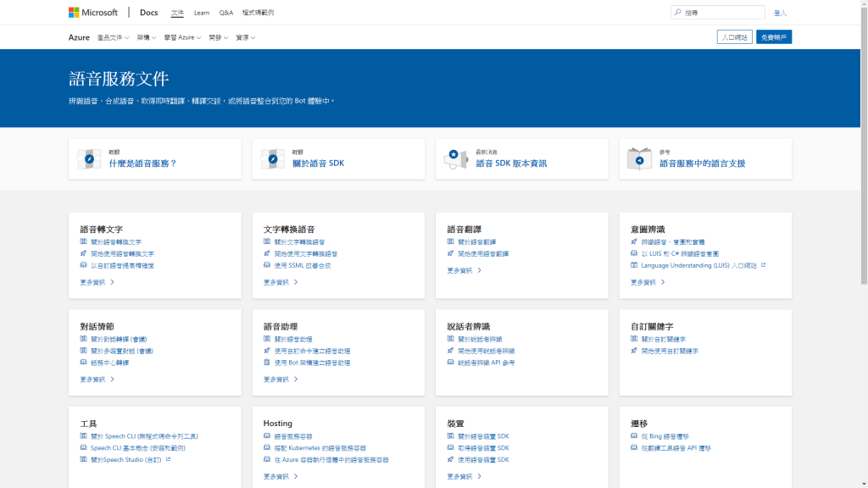The image size is (868, 488).
Task: Select the 文件 tab in top navigation
Action: coord(177,13)
